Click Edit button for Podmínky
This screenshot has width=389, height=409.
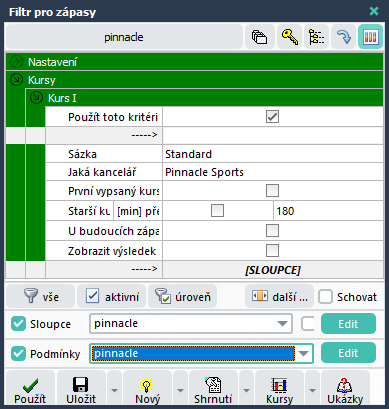point(348,353)
